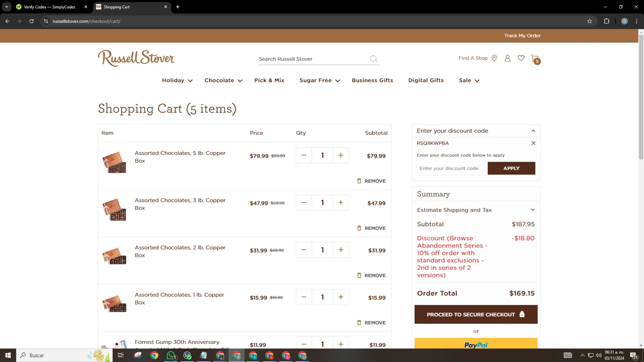Remove the 3 lb. Copper Box item

click(x=371, y=228)
